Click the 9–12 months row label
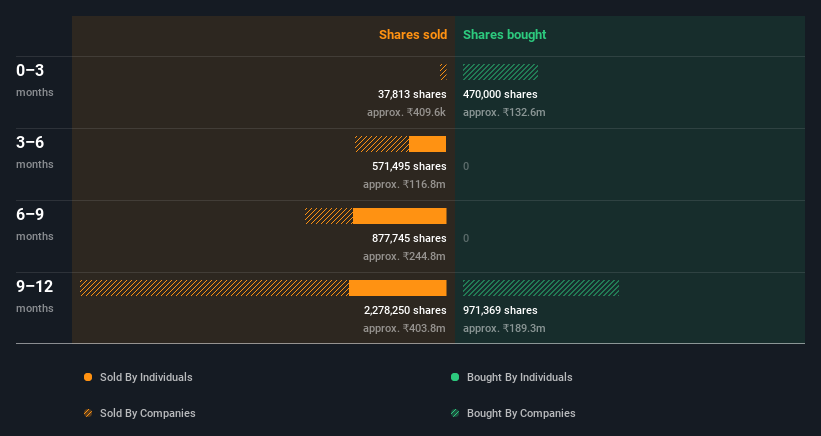Viewport: 821px width, 436px height. coord(35,297)
